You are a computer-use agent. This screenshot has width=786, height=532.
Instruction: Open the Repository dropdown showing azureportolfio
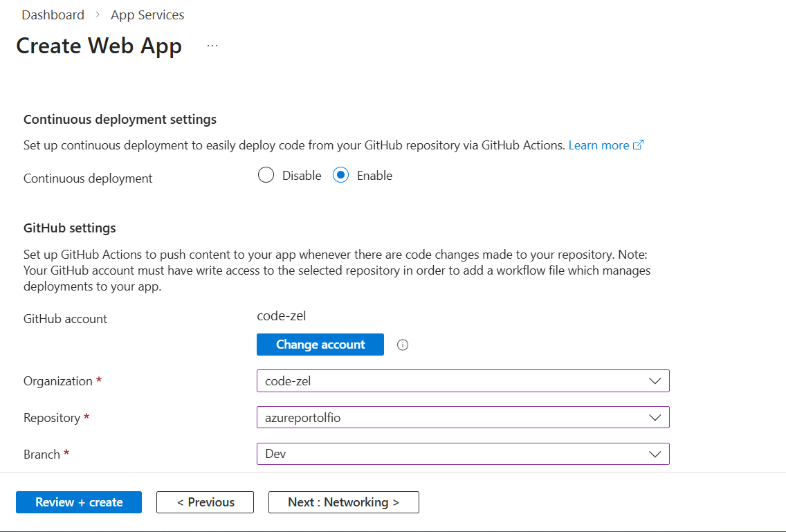[462, 418]
